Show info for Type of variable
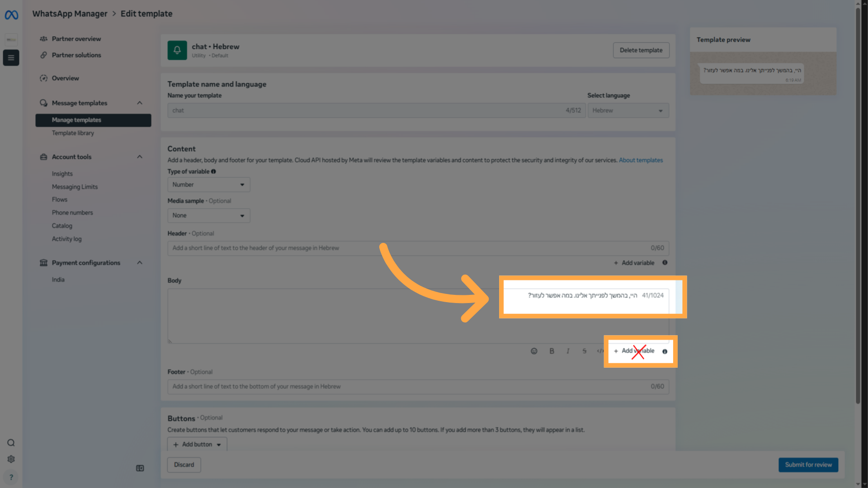 (213, 171)
